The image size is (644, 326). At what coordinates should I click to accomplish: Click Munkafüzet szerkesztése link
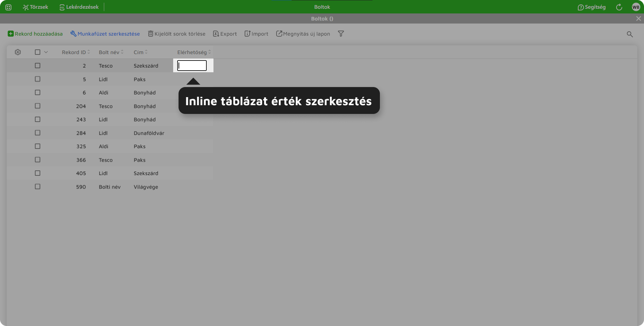105,34
